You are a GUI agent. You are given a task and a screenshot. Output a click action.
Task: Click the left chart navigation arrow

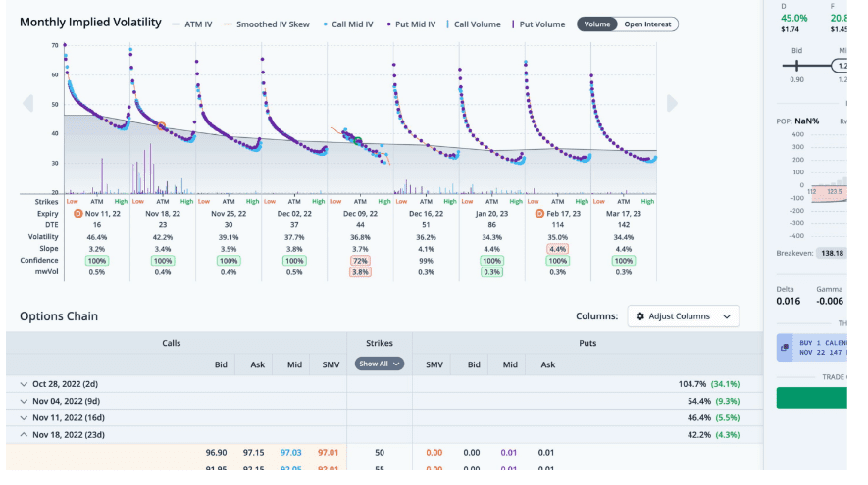(x=27, y=103)
